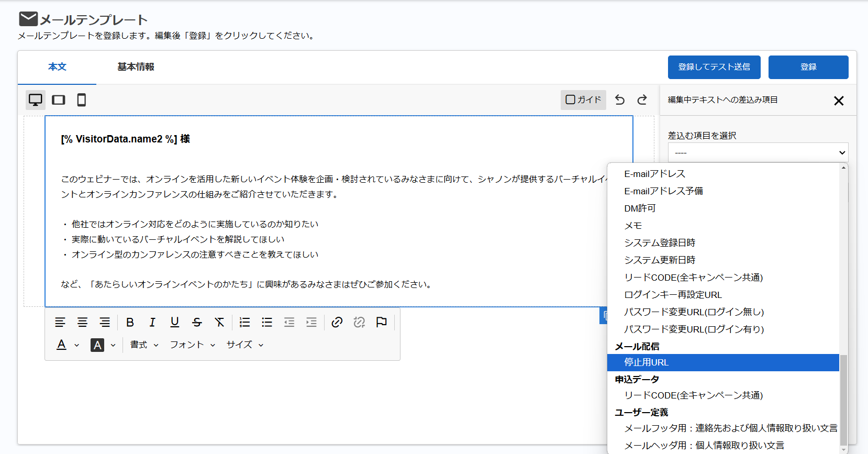Increase the paragraph indent
The width and height of the screenshot is (868, 454).
pos(311,323)
